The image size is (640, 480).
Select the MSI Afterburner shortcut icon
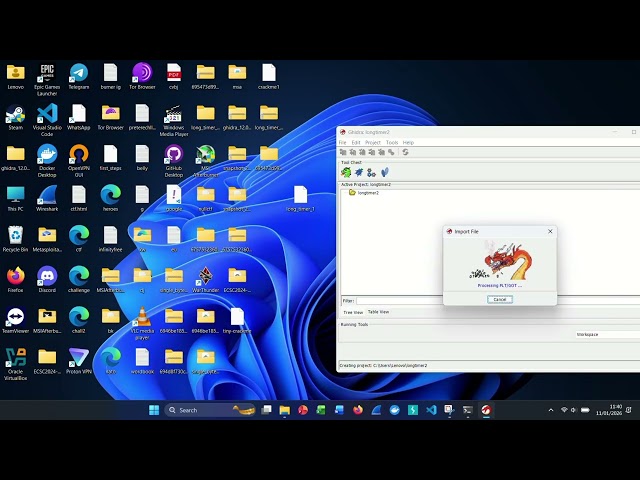click(x=205, y=161)
